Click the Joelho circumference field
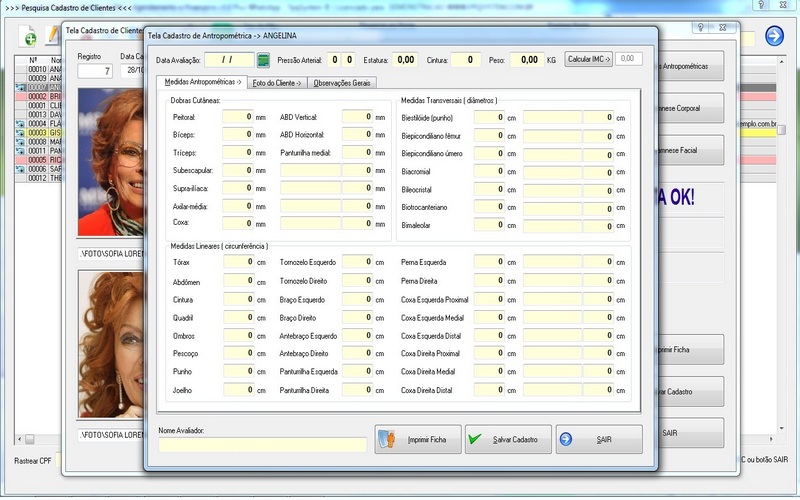The width and height of the screenshot is (800, 500). coord(239,390)
